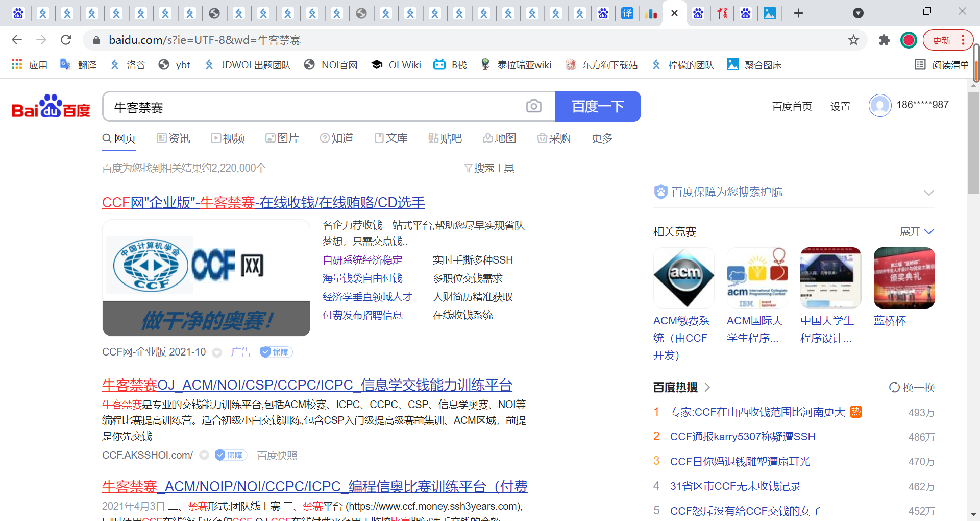Screen dimensions: 980x521
Task: Switch to the 地图 tab
Action: click(x=500, y=138)
